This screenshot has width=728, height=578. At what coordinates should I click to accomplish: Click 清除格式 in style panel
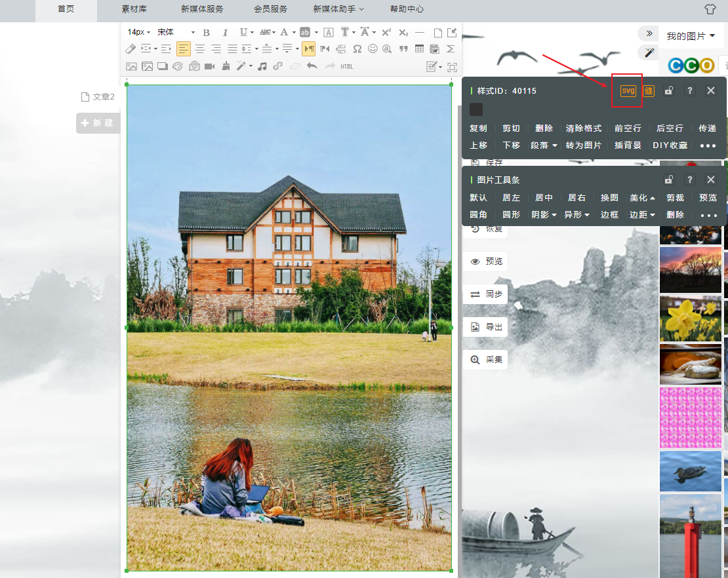[583, 128]
